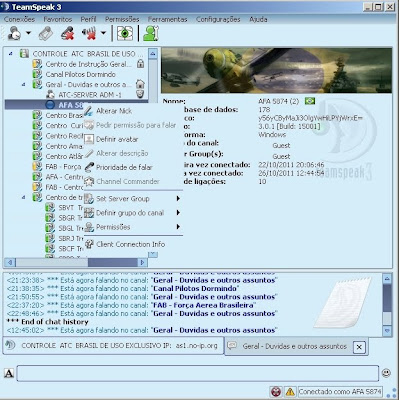Collapse the CONTROLE ATC BRASIL server tree
The height and width of the screenshot is (400, 399).
[11, 53]
